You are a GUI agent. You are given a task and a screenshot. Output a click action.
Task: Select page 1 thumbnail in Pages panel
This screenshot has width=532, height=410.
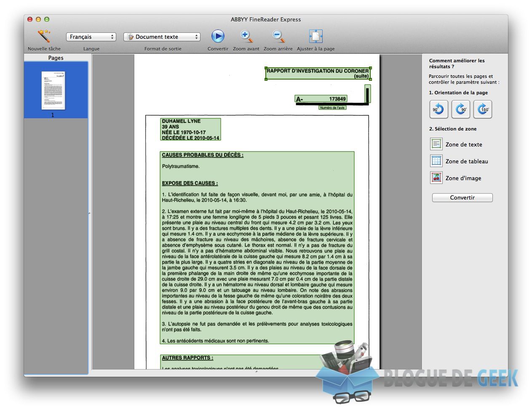click(x=53, y=91)
